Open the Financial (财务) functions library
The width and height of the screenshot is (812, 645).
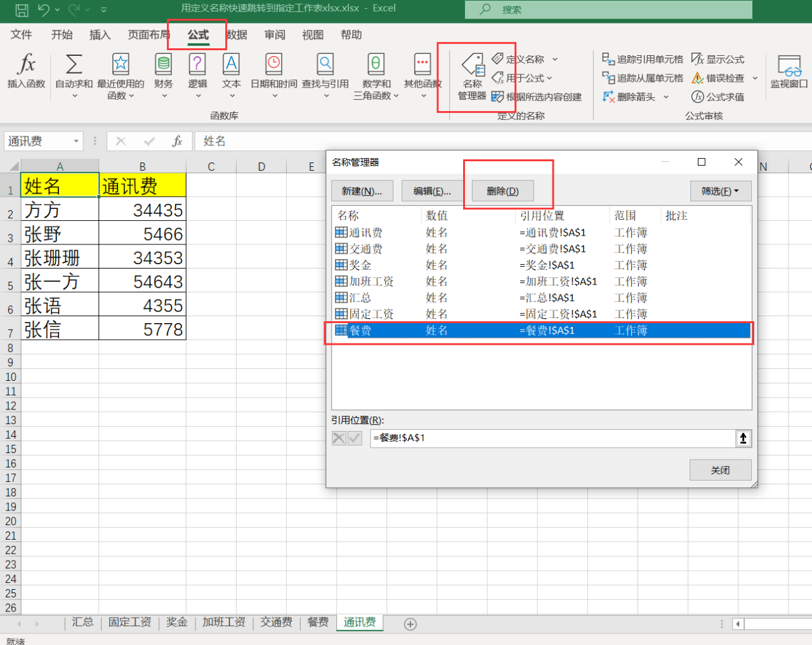(x=164, y=76)
